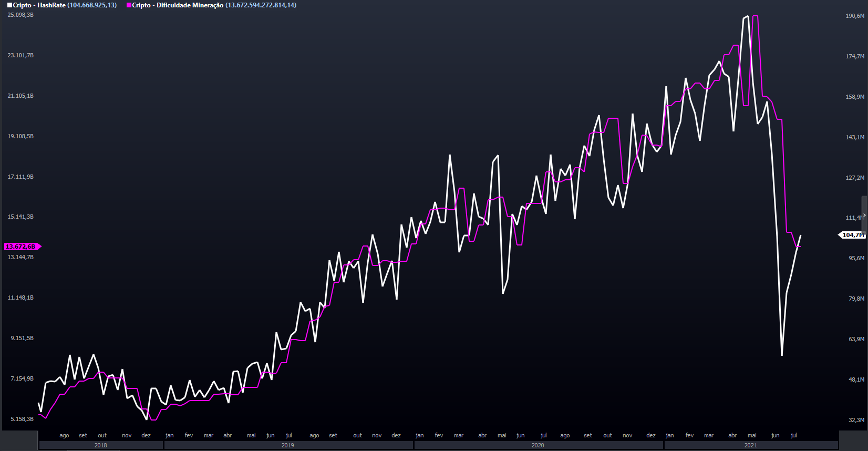Viewport: 868px width, 451px height.
Task: Click right axis label 95,6M
Action: point(856,258)
